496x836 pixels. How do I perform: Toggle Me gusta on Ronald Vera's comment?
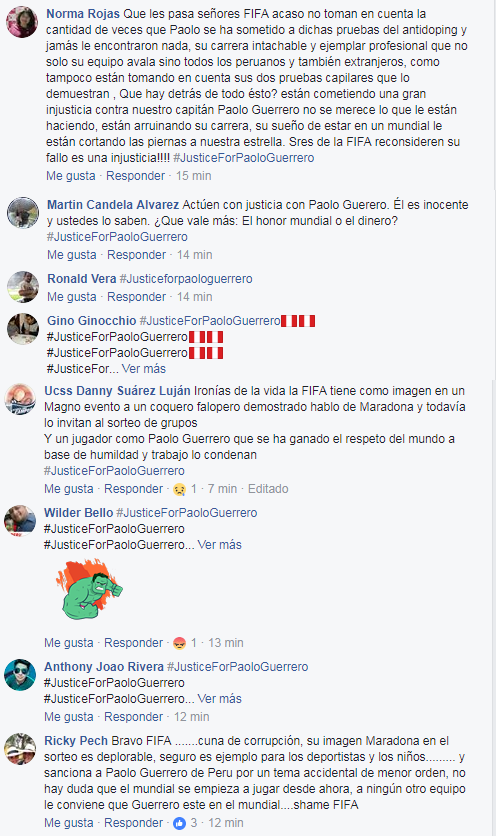71,296
